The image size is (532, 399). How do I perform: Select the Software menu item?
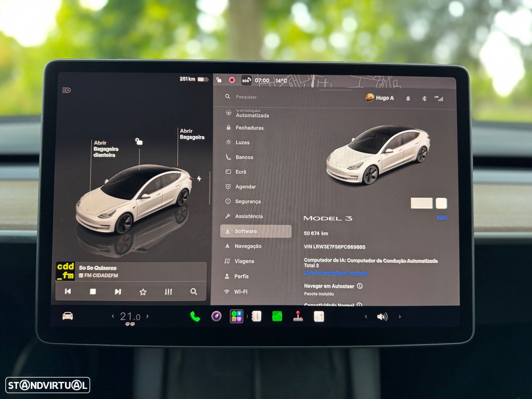[x=256, y=231]
